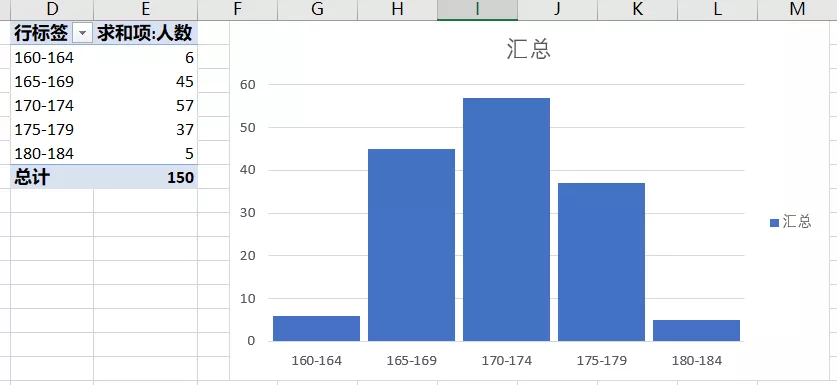Click the 总计 total label cell
The image size is (837, 385).
(52, 177)
